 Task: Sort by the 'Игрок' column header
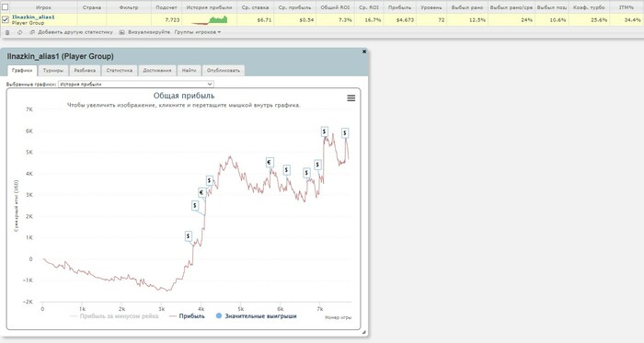click(43, 7)
